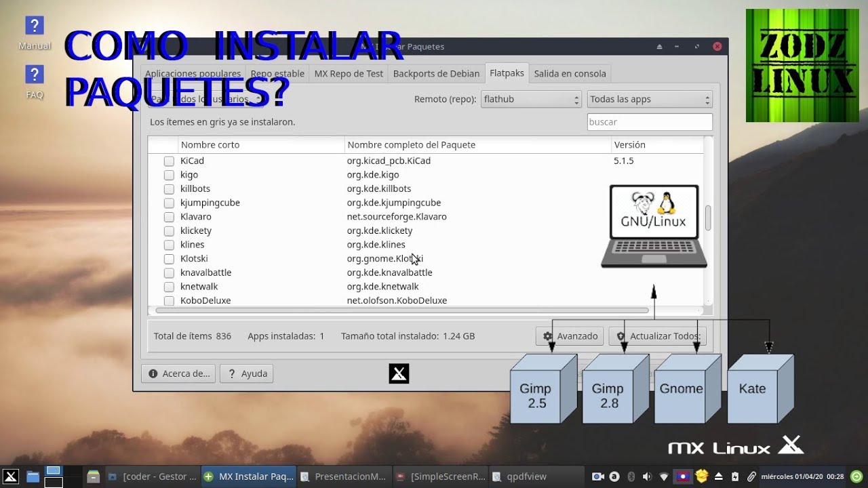Focus the buscar search field
868x488 pixels.
tap(650, 122)
